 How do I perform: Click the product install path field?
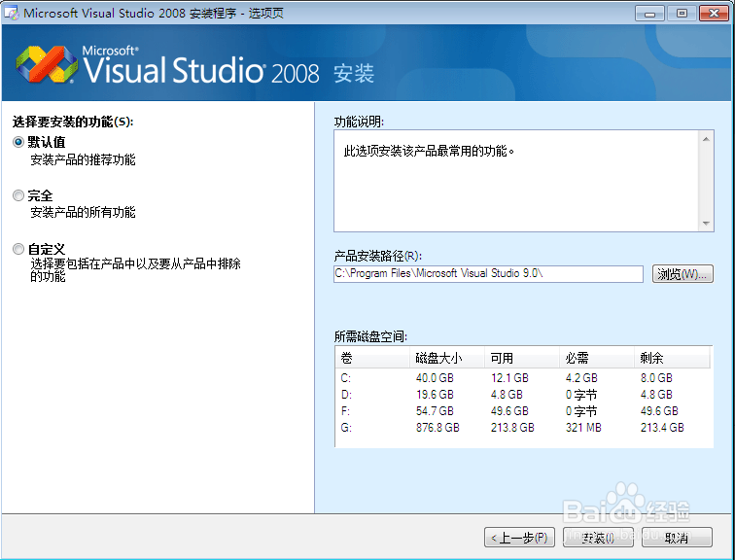tap(488, 273)
